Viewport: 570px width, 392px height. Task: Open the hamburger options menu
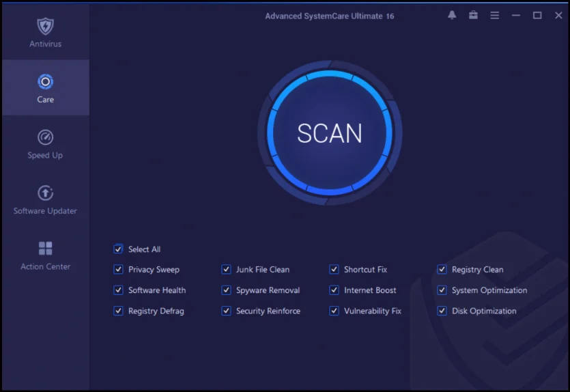tap(495, 15)
